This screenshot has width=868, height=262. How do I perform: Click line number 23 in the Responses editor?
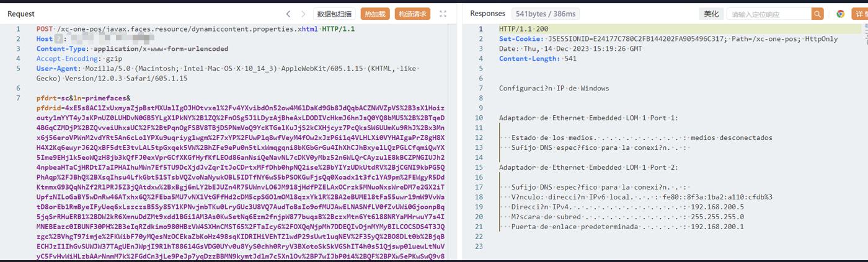click(479, 247)
